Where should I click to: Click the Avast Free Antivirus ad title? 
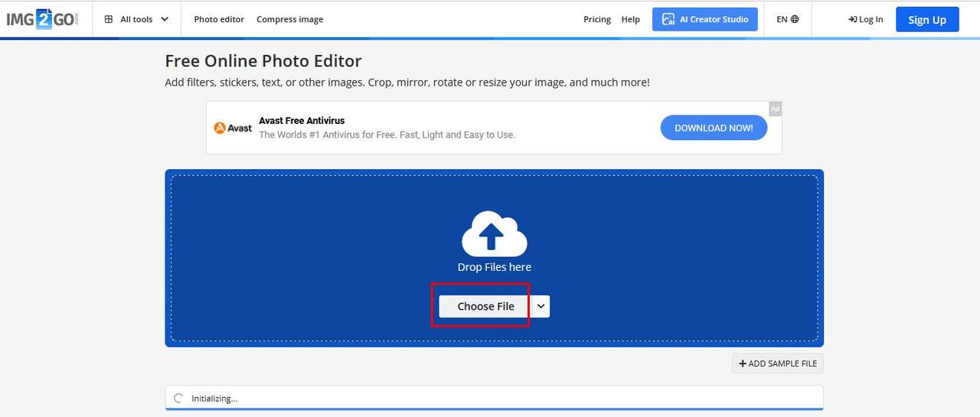coord(302,121)
